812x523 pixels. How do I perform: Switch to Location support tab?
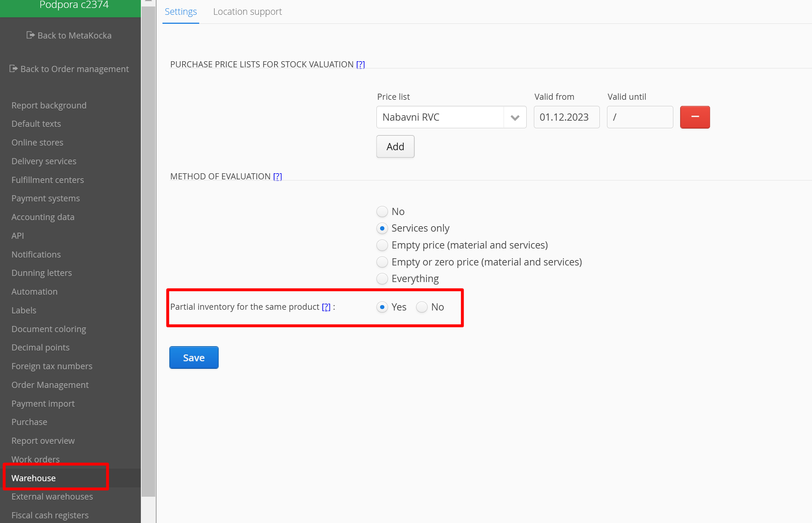click(x=247, y=12)
